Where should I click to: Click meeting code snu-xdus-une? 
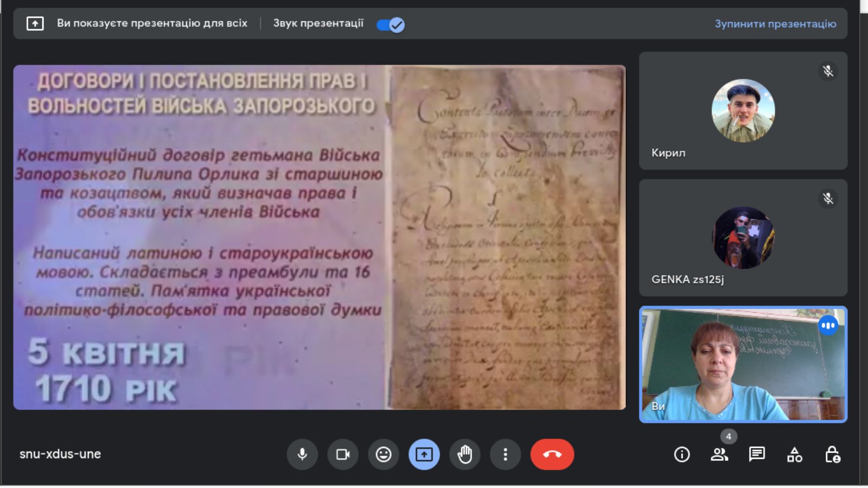point(60,454)
